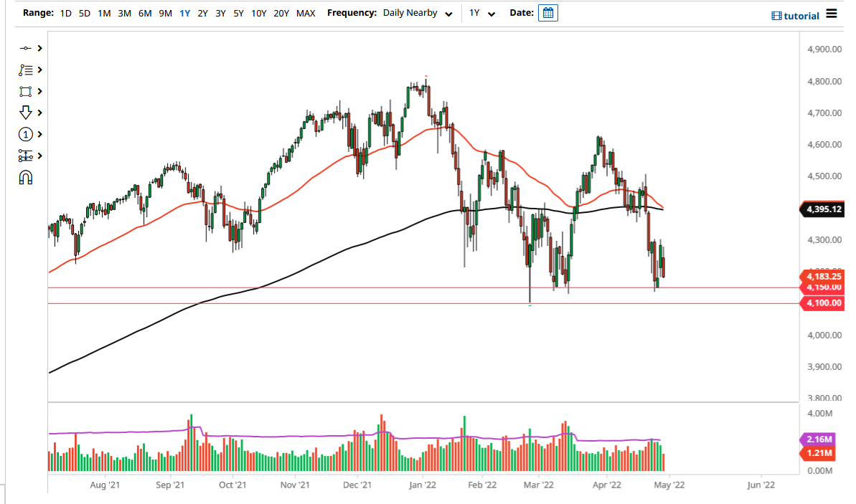Open the hamburger menu
Screen dimensions: 856x504
pos(831,13)
